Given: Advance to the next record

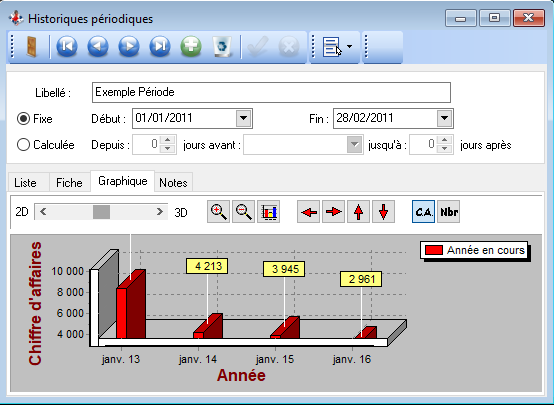Looking at the screenshot, I should click(129, 46).
